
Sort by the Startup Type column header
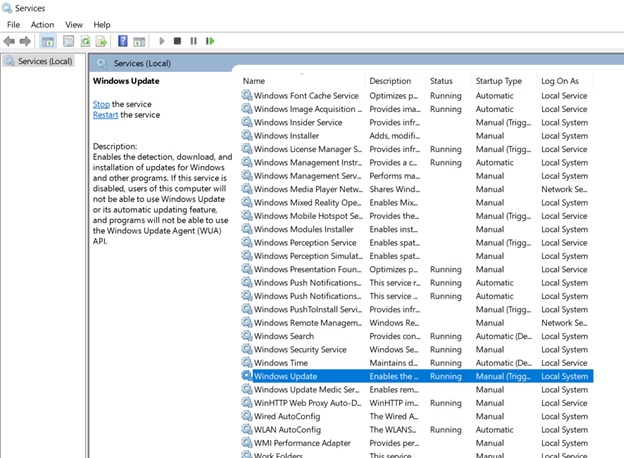[498, 81]
